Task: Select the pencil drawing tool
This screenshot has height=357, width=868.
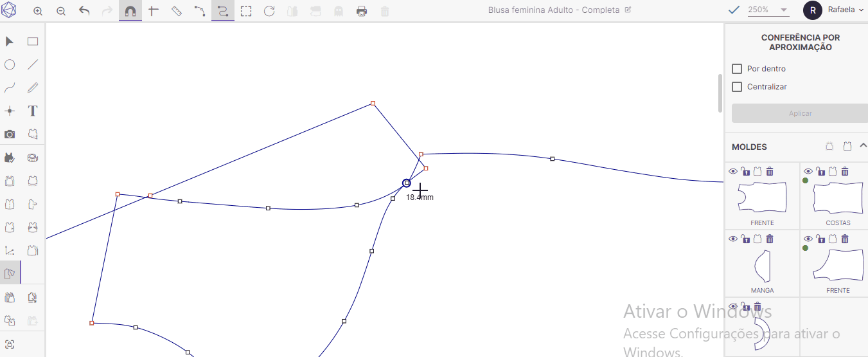Action: (x=33, y=87)
